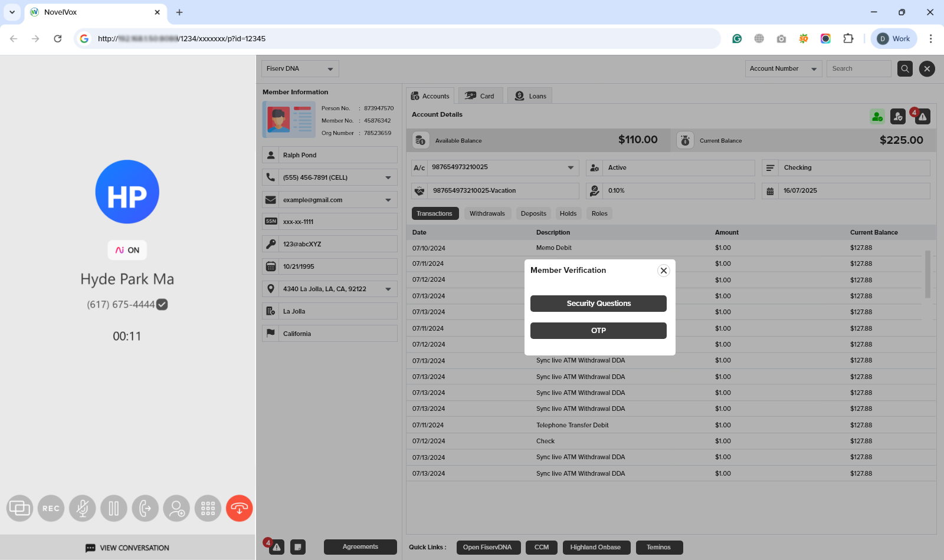Expand the phone number (555) 456-7891 dropdown
944x560 pixels.
(x=388, y=177)
